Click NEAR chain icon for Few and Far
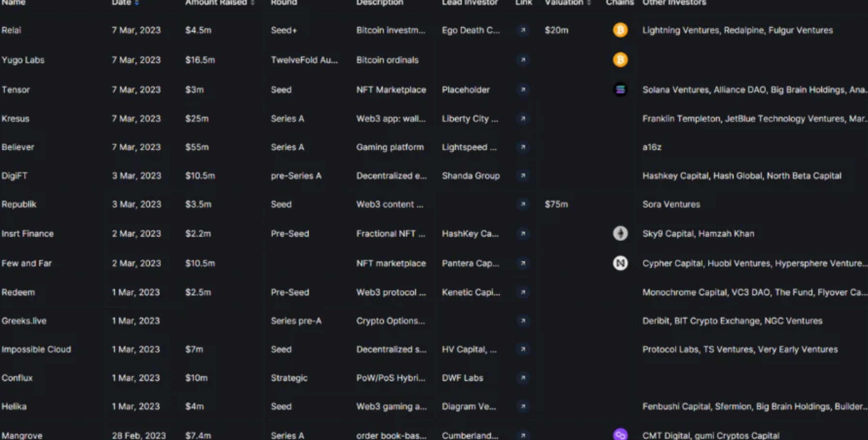 pos(620,263)
